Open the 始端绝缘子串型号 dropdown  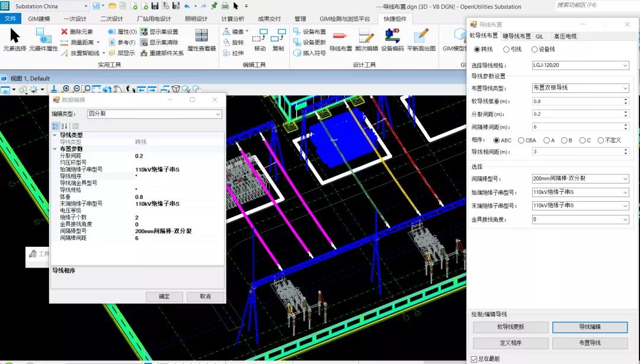pyautogui.click(x=580, y=192)
